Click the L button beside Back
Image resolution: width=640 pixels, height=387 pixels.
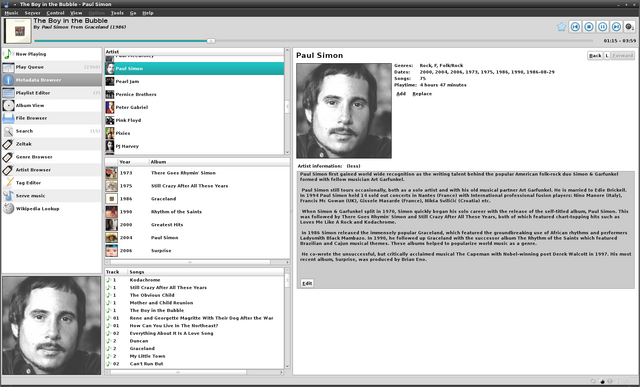tap(607, 56)
